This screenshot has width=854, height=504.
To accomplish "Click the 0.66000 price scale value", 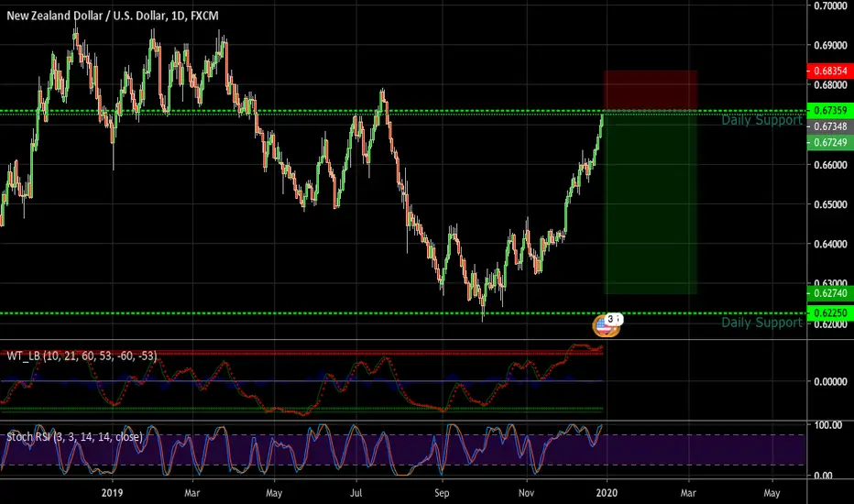I will (830, 165).
